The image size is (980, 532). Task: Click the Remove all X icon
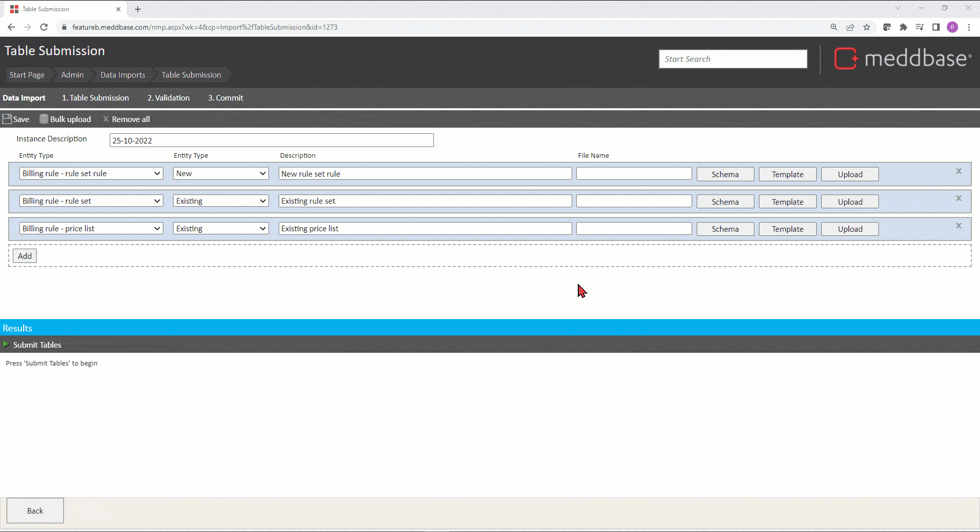[x=106, y=119]
